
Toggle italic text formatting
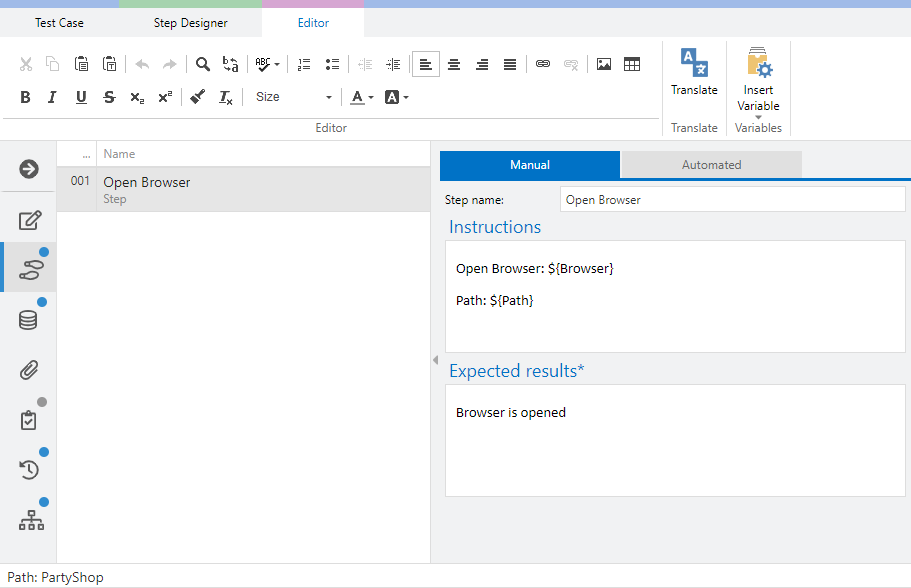pyautogui.click(x=53, y=97)
